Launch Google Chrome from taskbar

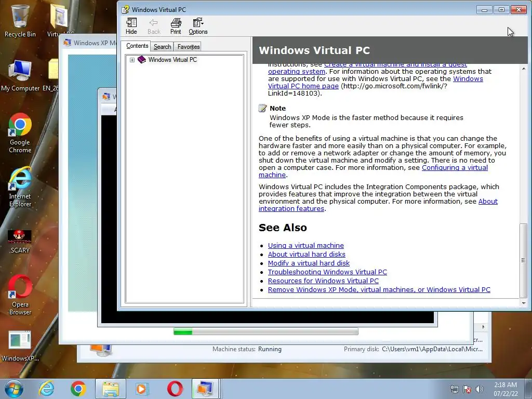point(78,389)
